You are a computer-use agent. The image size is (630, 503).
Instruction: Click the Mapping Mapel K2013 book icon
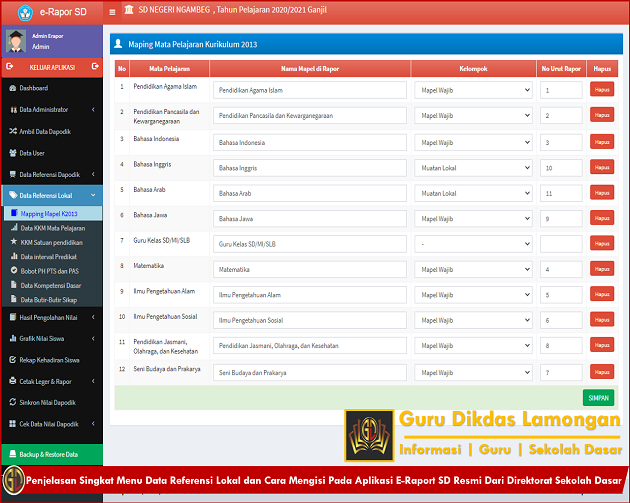[x=14, y=213]
